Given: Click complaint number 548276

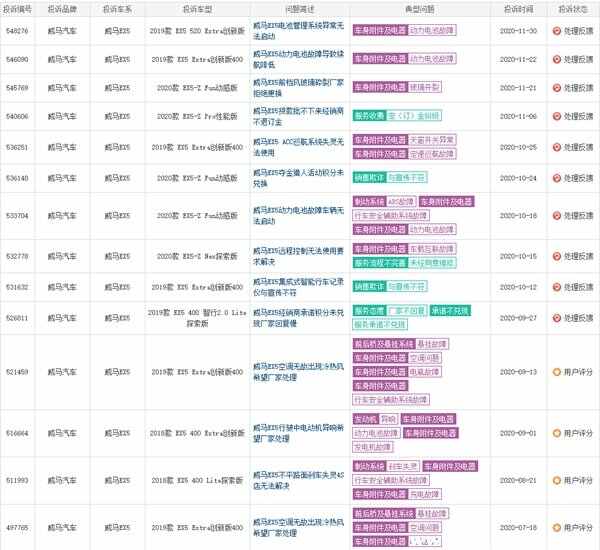Looking at the screenshot, I should 17,31.
